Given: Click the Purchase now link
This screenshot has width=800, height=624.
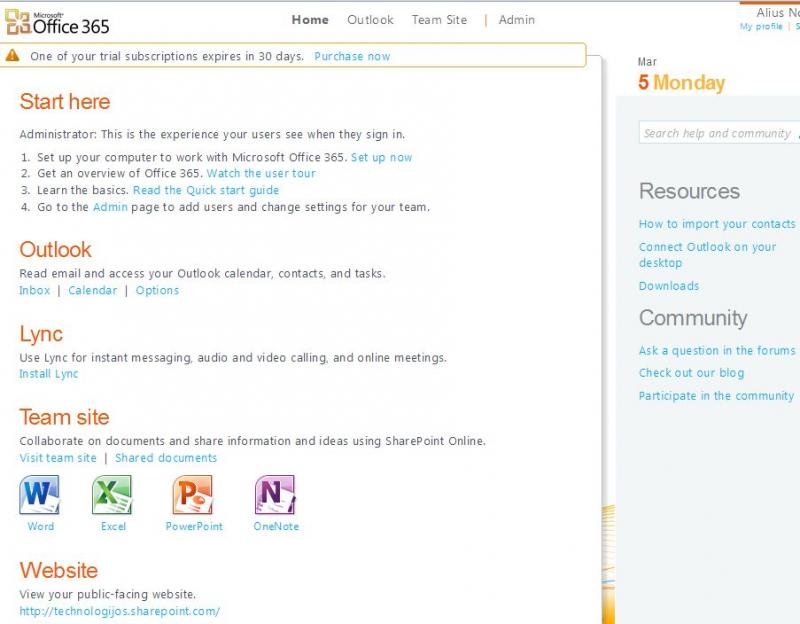Looking at the screenshot, I should pos(352,56).
